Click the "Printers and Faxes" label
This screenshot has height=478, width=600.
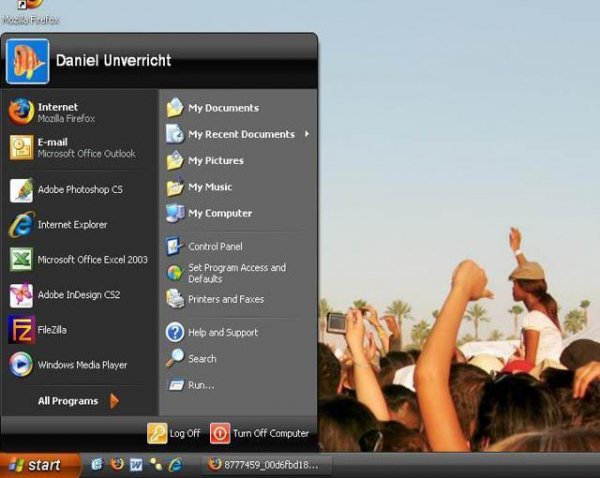226,299
